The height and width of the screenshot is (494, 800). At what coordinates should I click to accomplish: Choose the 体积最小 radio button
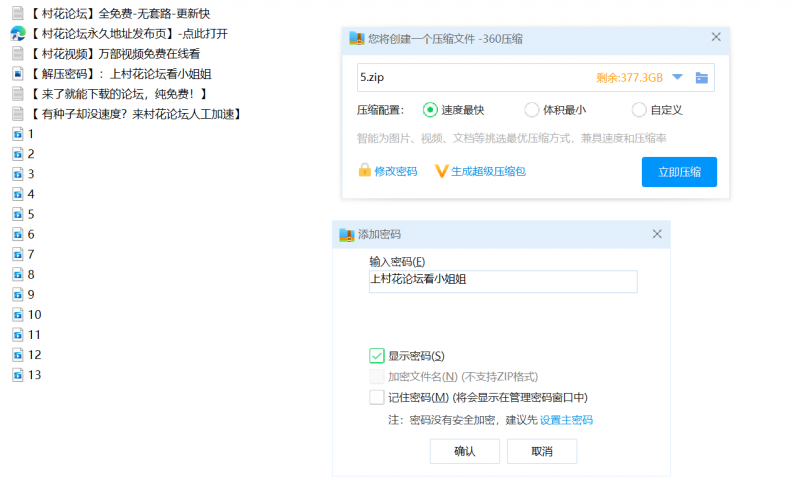532,110
